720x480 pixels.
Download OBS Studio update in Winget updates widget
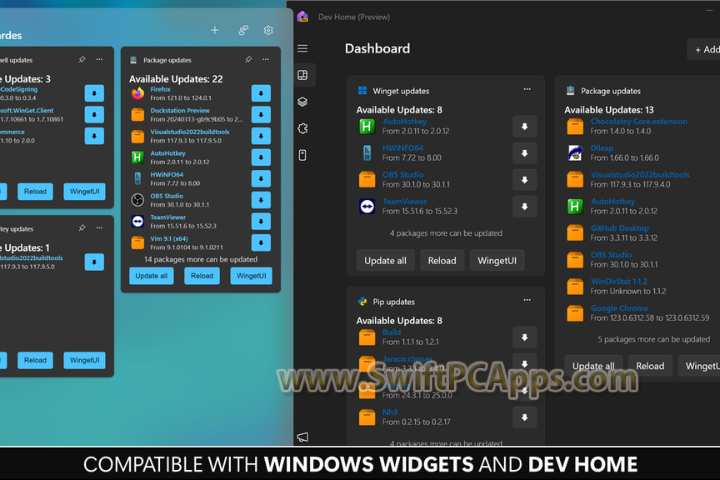524,180
